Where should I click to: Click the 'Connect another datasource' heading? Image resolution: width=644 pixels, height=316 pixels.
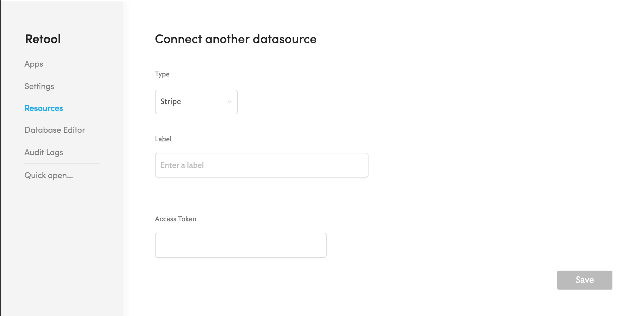(235, 39)
